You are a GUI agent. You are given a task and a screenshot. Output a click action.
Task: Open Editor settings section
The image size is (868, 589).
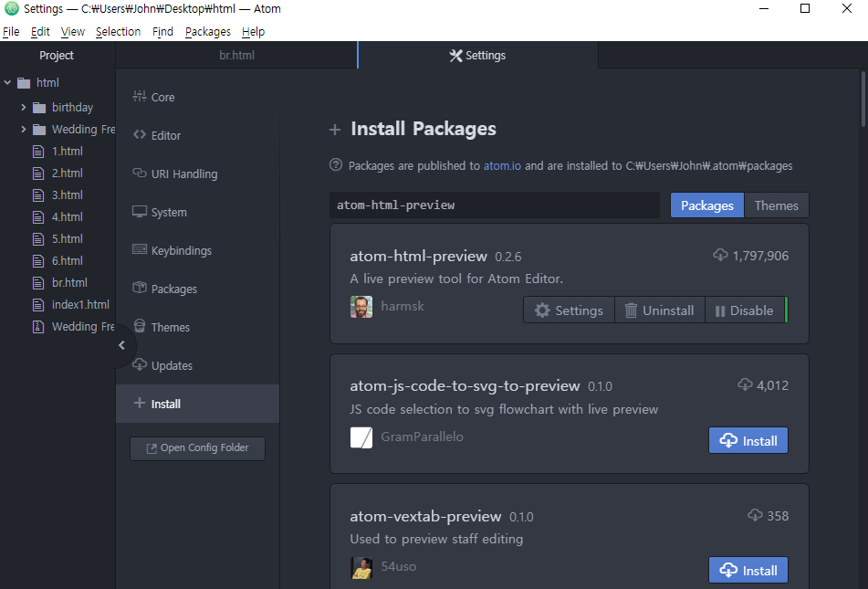coord(198,135)
